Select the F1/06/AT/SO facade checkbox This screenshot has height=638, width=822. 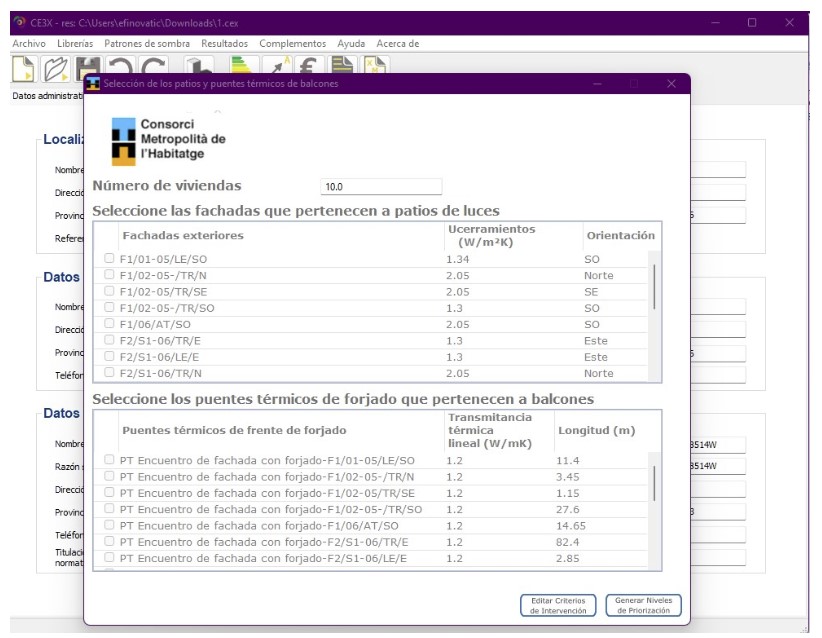tap(109, 323)
